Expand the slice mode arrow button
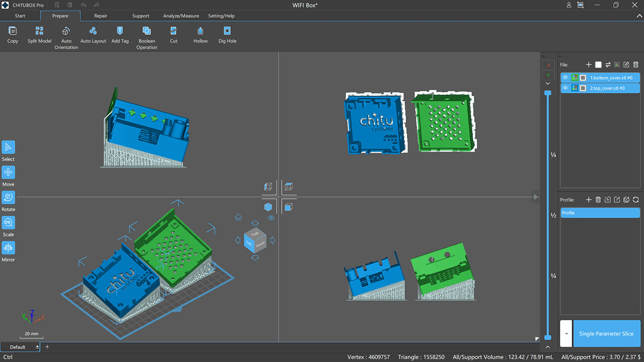Image resolution: width=644 pixels, height=362 pixels. click(x=566, y=334)
